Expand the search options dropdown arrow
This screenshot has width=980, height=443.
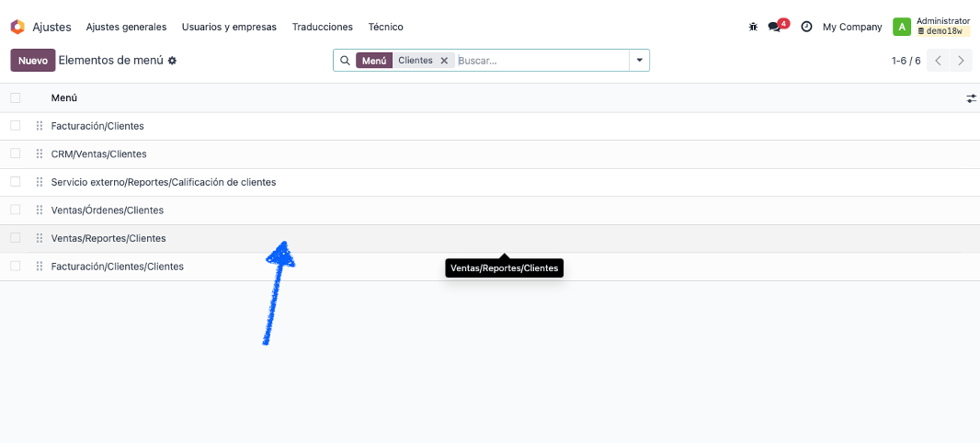[639, 61]
